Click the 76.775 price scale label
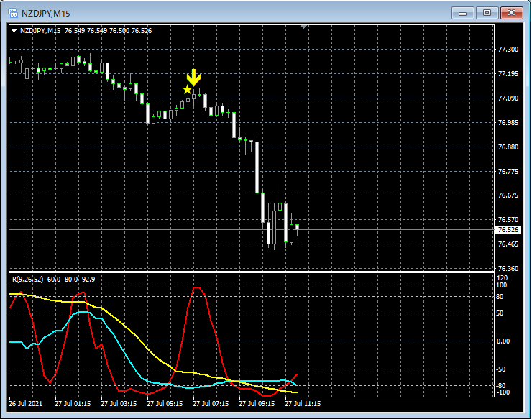The image size is (532, 419). coord(508,172)
